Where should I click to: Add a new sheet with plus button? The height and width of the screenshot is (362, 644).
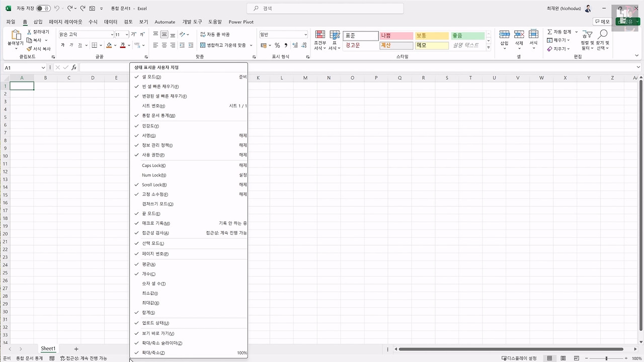[x=76, y=348]
